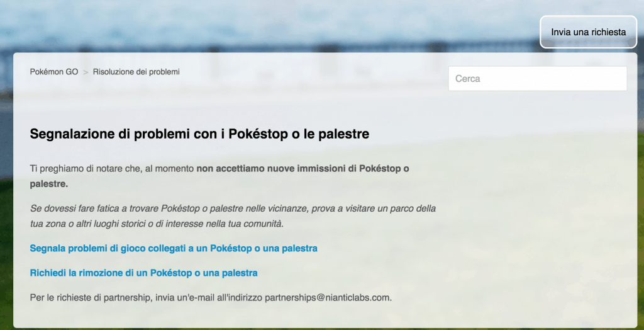Screen dimensions: 644x330
Task: Click italic paragraph starting 'Se dovessi fare fatica'
Action: pos(233,216)
